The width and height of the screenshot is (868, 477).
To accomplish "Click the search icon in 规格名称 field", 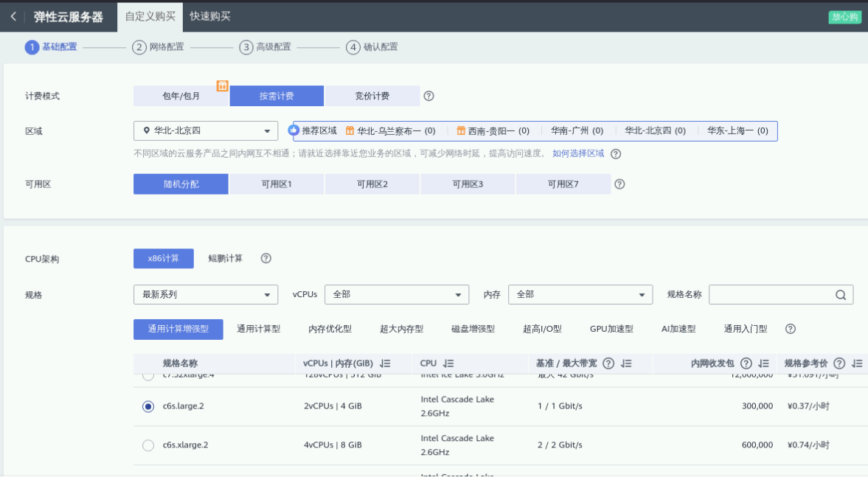I will [x=840, y=295].
